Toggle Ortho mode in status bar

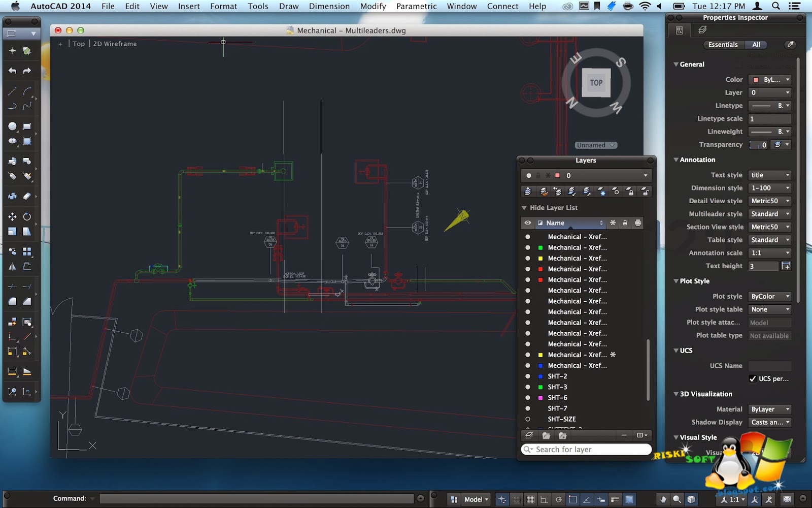[x=544, y=499]
